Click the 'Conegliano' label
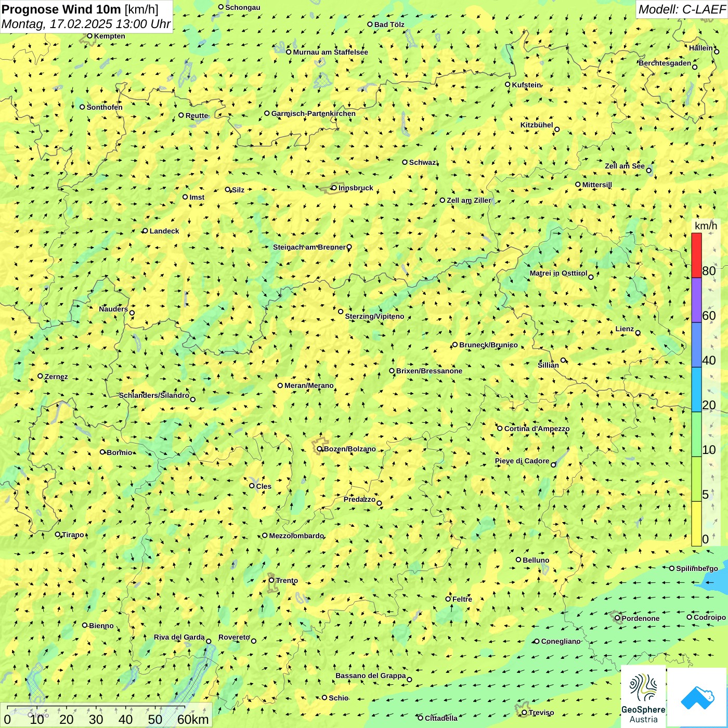 [561, 641]
